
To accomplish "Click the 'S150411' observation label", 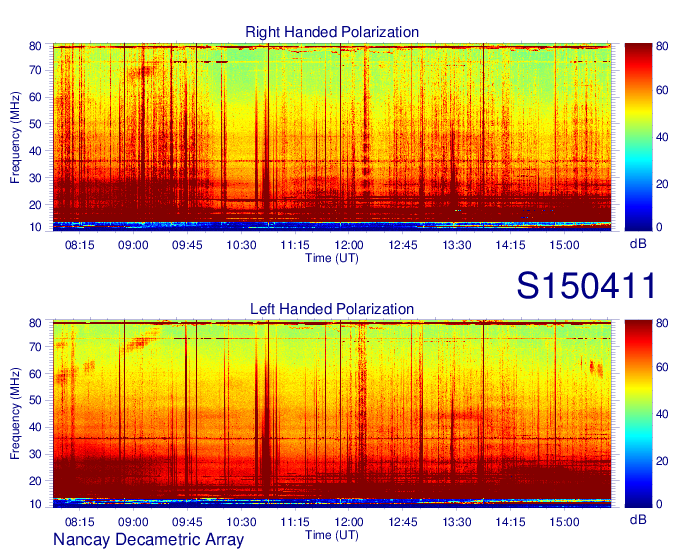I will [586, 286].
